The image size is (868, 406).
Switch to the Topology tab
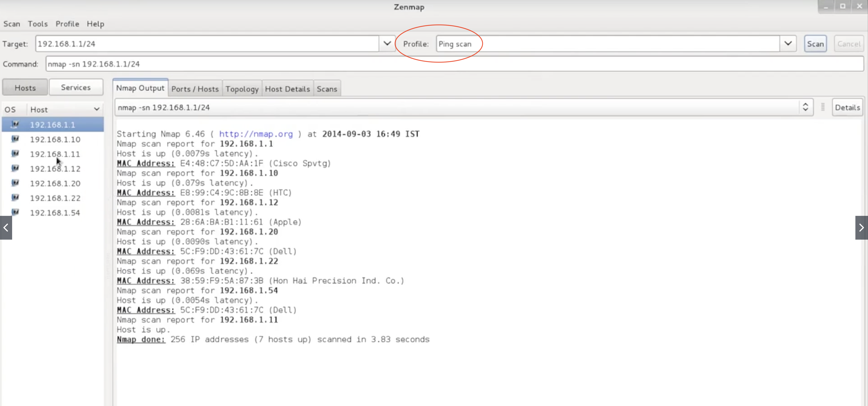241,89
